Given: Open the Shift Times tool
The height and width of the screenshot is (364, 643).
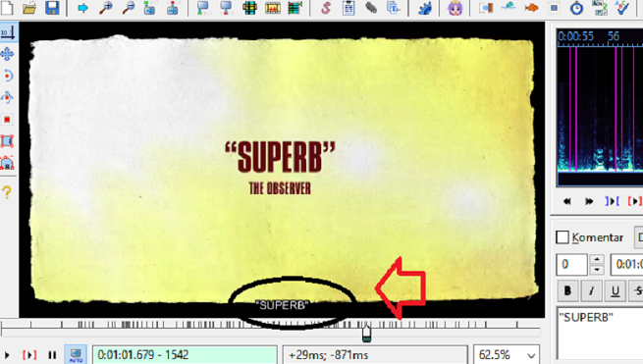Looking at the screenshot, I should pos(486,8).
